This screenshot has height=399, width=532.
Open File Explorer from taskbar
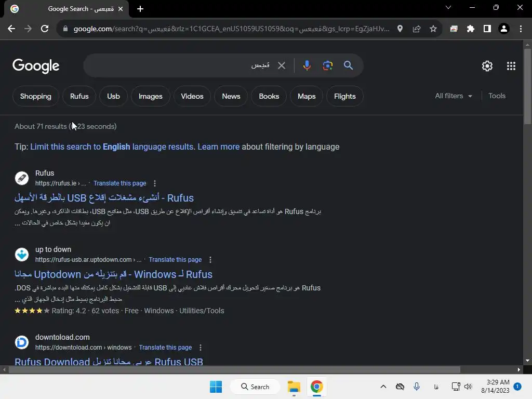294,387
